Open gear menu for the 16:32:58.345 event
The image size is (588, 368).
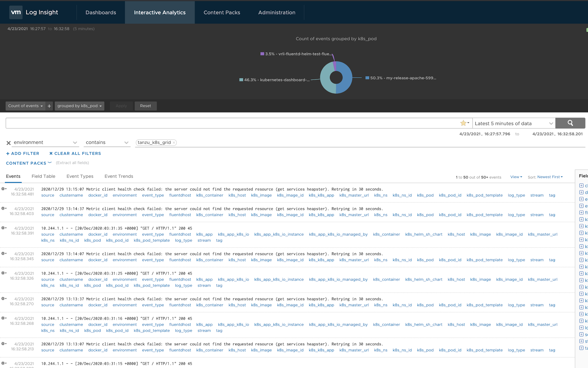pyautogui.click(x=4, y=254)
